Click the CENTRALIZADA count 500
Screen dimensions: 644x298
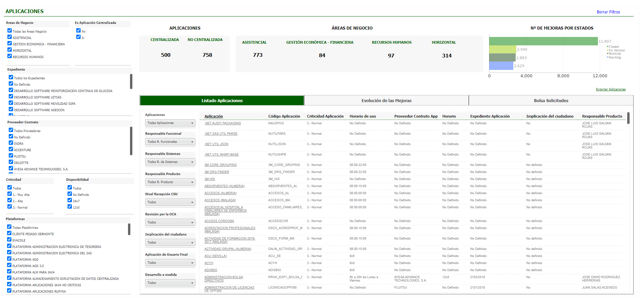166,55
